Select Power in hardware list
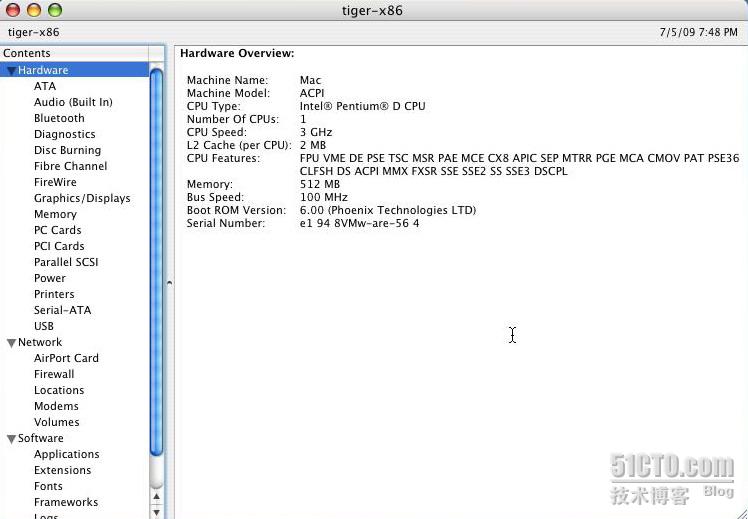 50,278
